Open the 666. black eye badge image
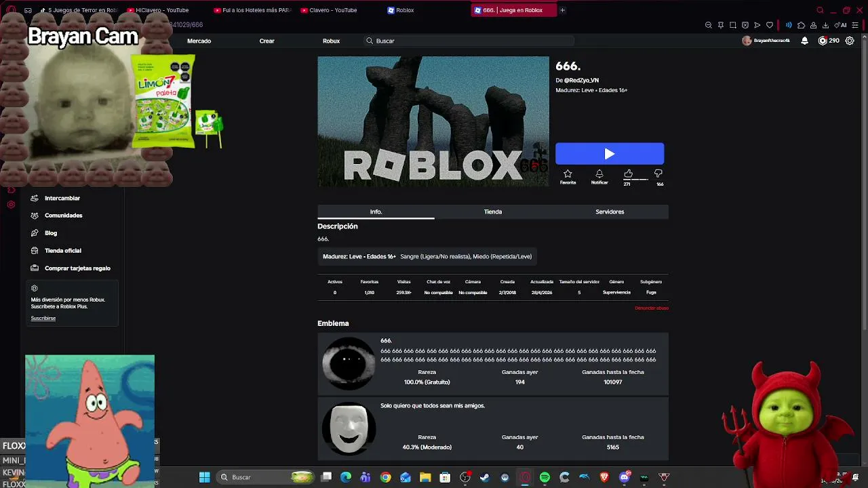868x488 pixels. click(x=349, y=363)
